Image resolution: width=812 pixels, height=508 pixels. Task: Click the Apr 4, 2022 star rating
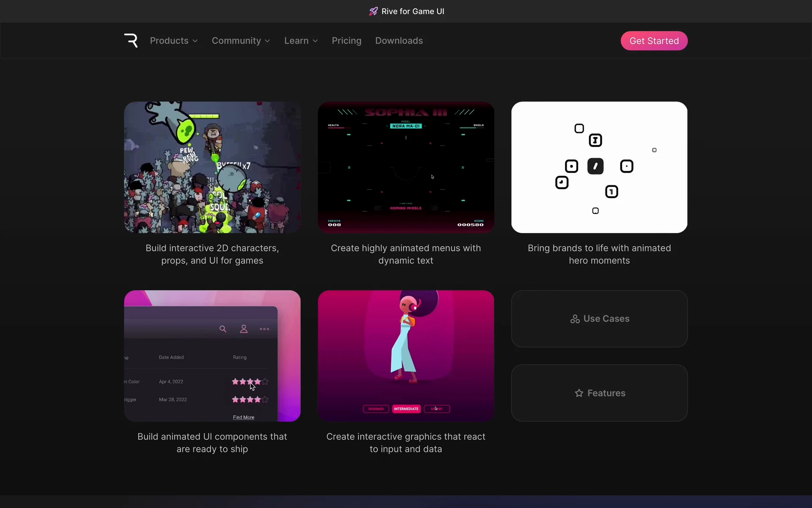coord(250,382)
